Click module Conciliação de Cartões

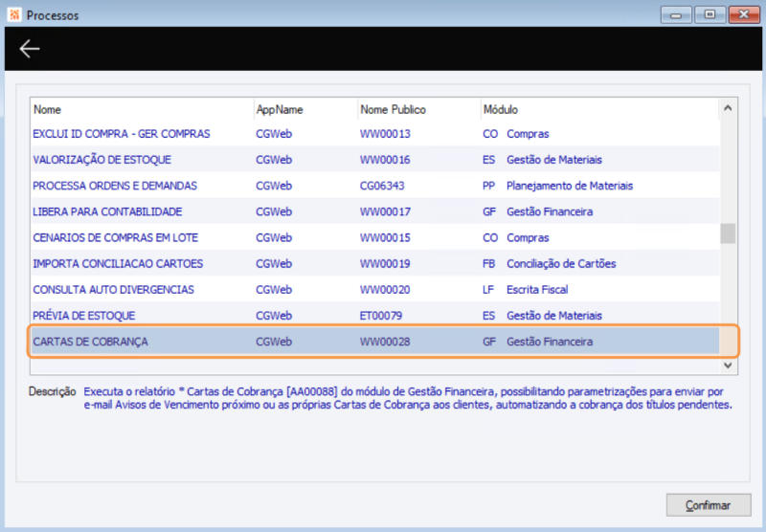tap(561, 263)
